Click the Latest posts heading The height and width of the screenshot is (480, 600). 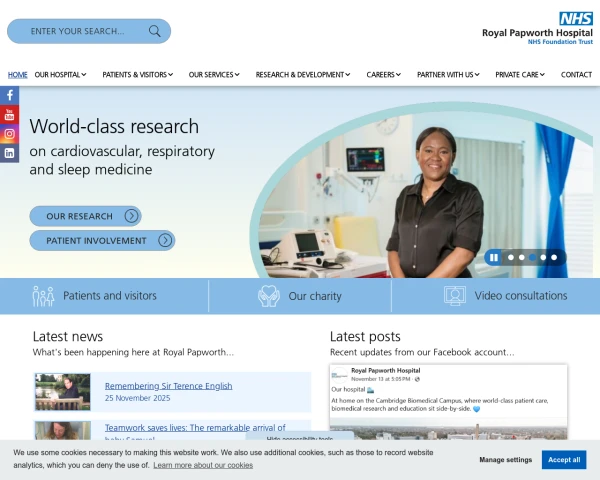coord(365,336)
